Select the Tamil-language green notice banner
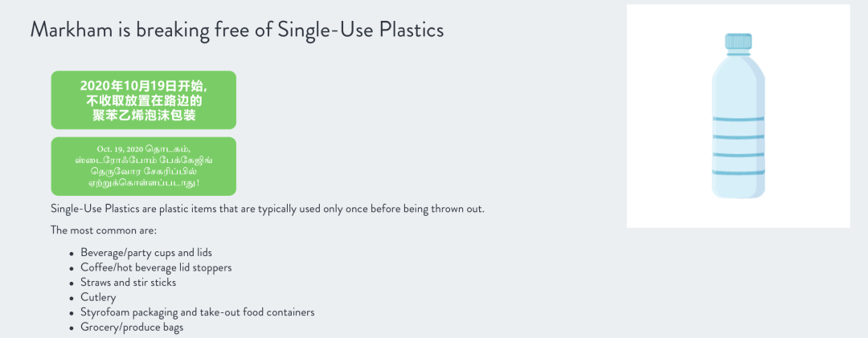This screenshot has height=338, width=868. coord(143,166)
